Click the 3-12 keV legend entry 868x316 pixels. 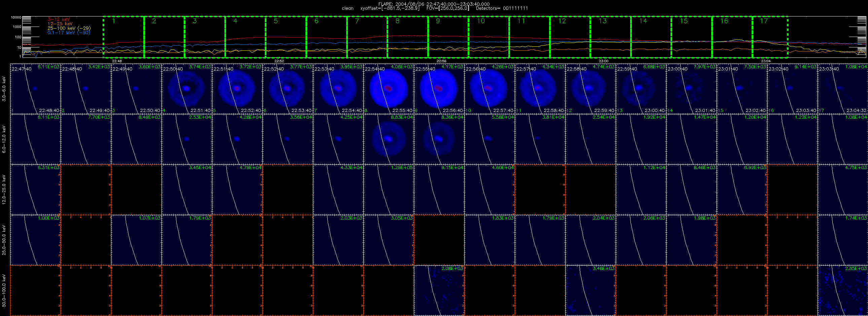click(x=59, y=19)
